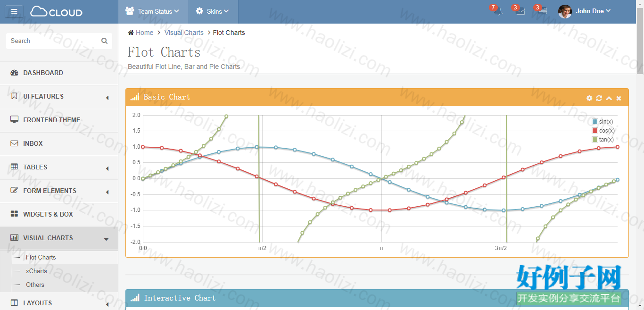Screen dimensions: 644x310
Task: Open the Dashboard menu item
Action: tap(59, 73)
